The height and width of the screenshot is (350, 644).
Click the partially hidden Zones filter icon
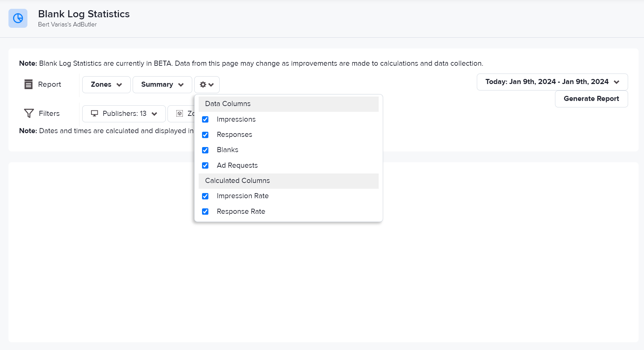click(x=180, y=114)
